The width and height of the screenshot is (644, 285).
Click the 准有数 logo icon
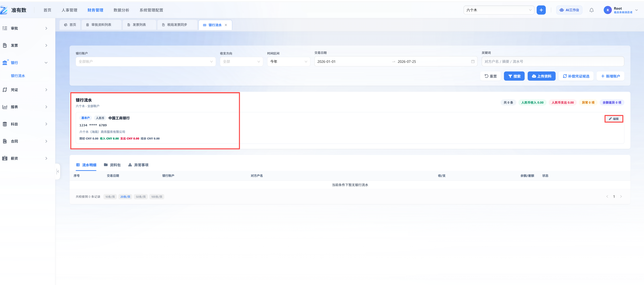click(4, 10)
